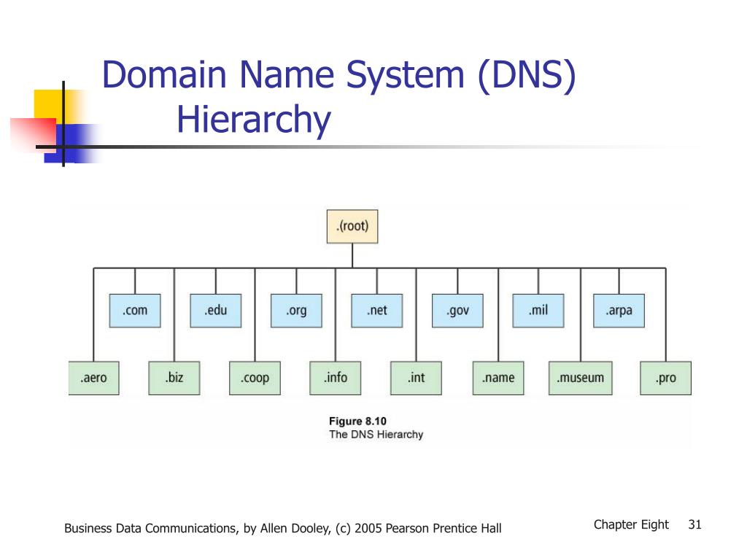The image size is (747, 560).
Task: Click the .org domain box
Action: coord(296,311)
